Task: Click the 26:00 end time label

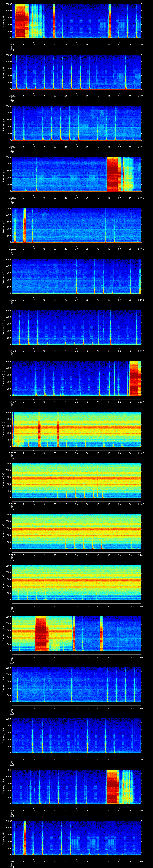Action: click(141, 198)
